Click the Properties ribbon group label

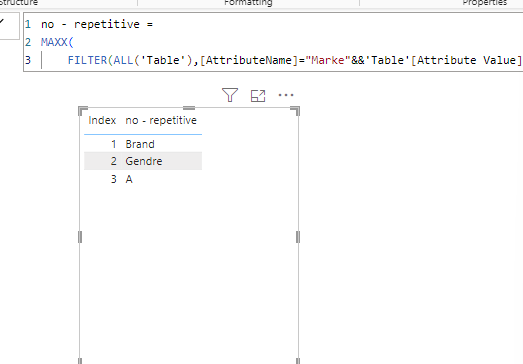tap(484, 3)
